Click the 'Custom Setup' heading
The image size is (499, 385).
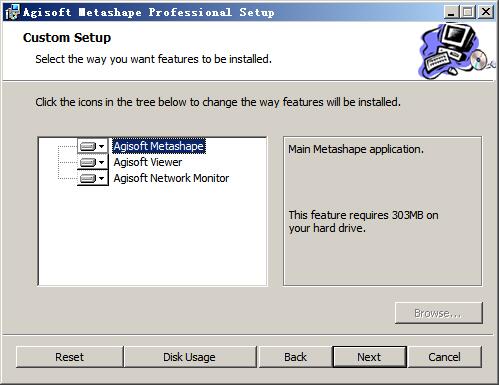pos(67,38)
